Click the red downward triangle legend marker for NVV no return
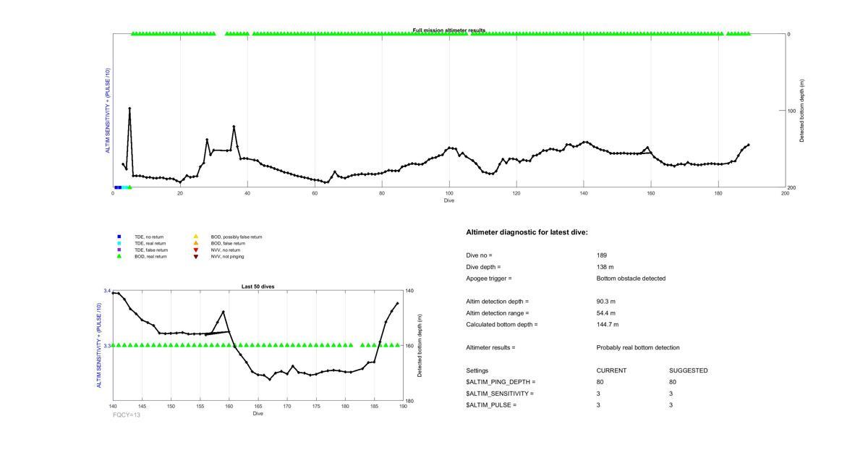 pos(196,250)
